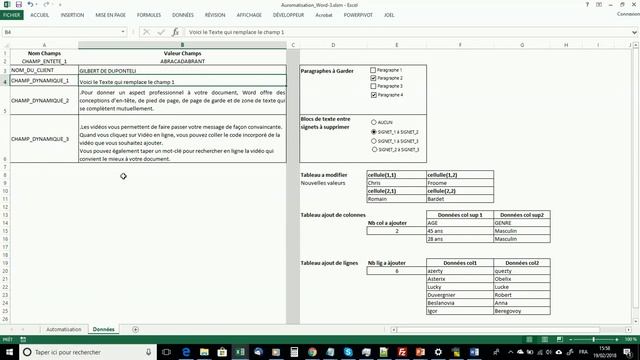Screen dimensions: 640x360
Task: Open the Undo history dropdown arrow
Action: point(36,4)
